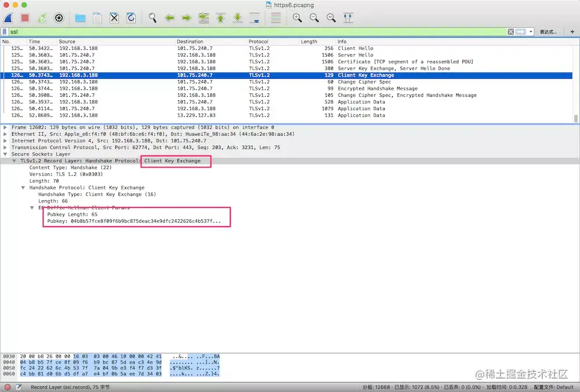Click the profile Default status entry

(x=554, y=387)
